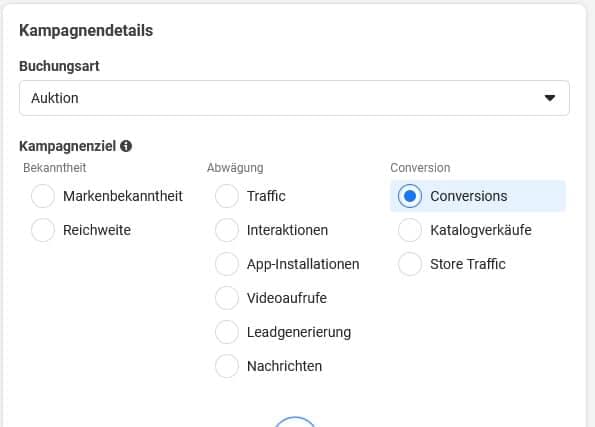
Task: Click the Kampagnenziel info icon
Action: click(x=126, y=146)
